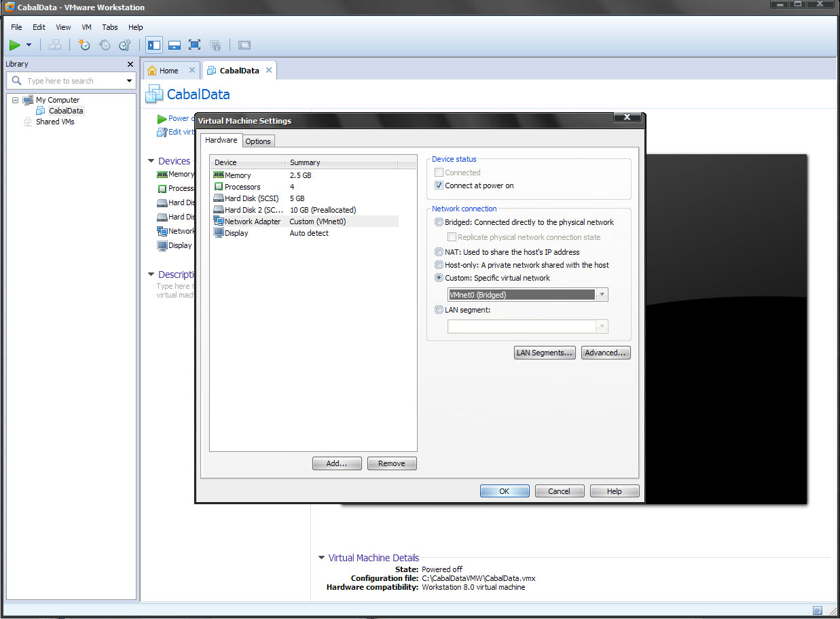
Task: Toggle Connect at power on checkbox
Action: tap(439, 185)
